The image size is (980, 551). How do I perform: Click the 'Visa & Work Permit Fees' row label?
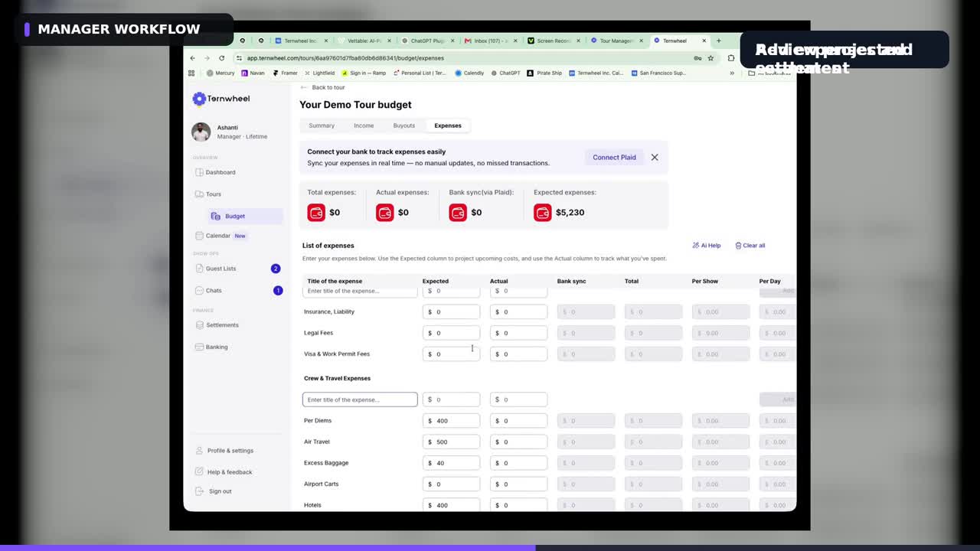[337, 354]
